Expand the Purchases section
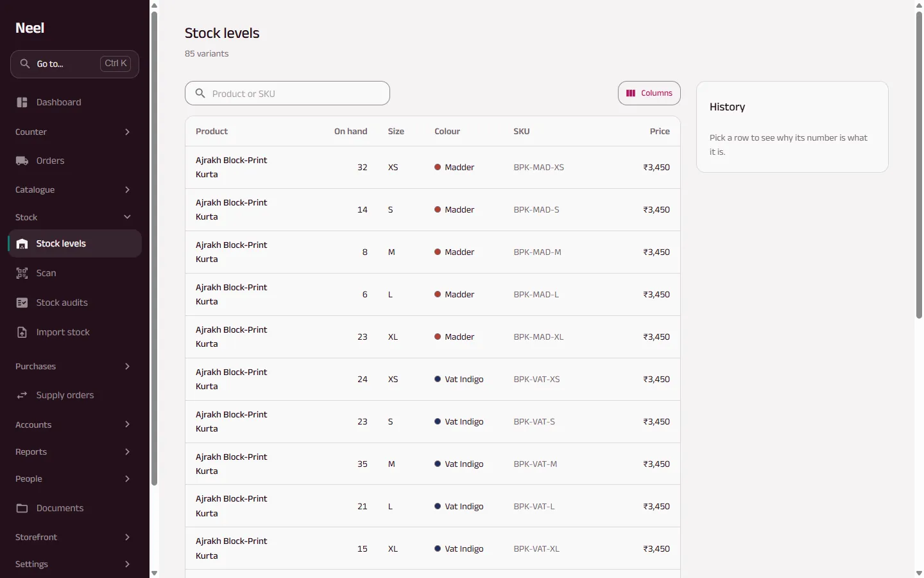Screen dimensions: 924x578 tap(74, 366)
